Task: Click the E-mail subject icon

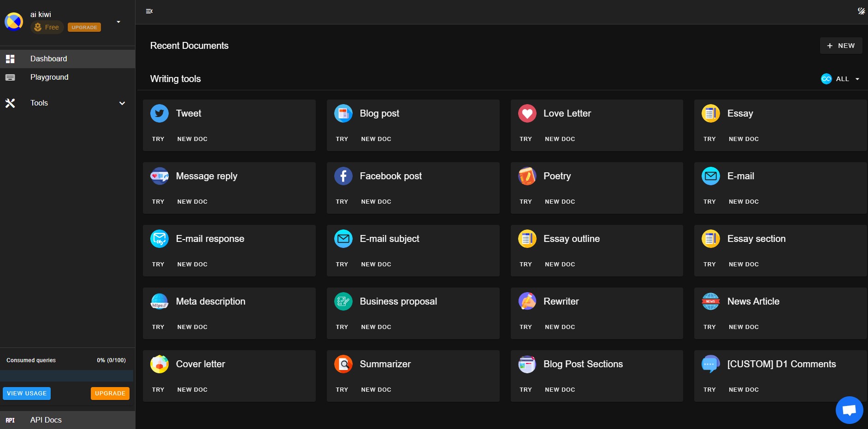Action: coord(343,239)
